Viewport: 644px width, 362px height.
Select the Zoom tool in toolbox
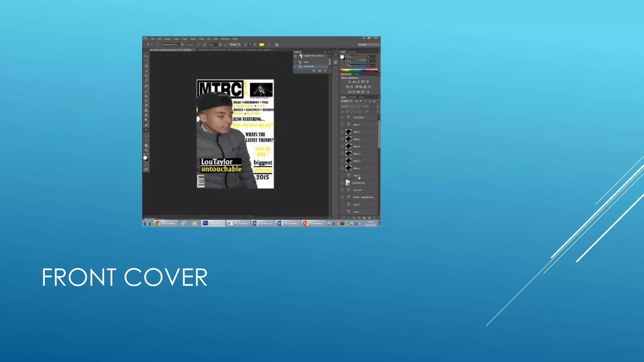pyautogui.click(x=146, y=151)
